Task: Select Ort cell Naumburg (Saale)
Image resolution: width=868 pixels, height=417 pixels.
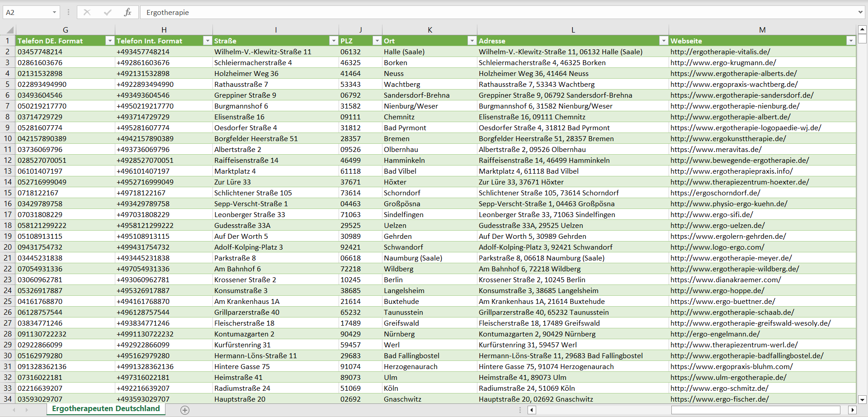Action: coord(430,258)
